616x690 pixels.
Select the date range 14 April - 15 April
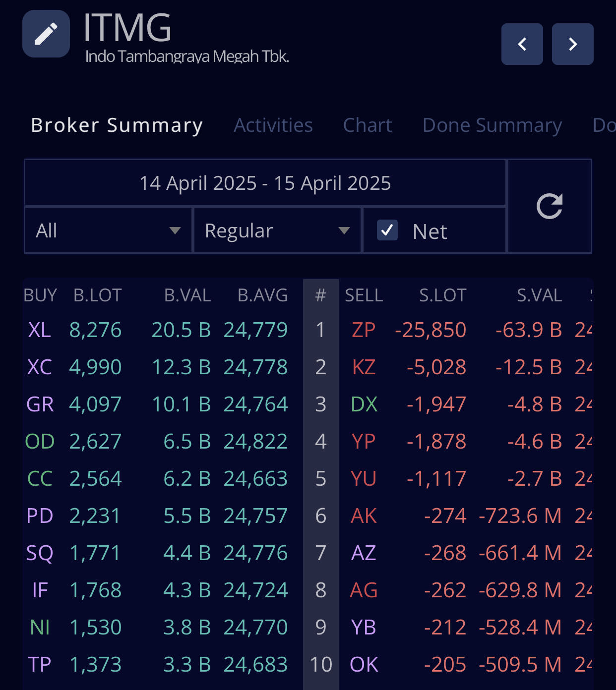pos(265,183)
